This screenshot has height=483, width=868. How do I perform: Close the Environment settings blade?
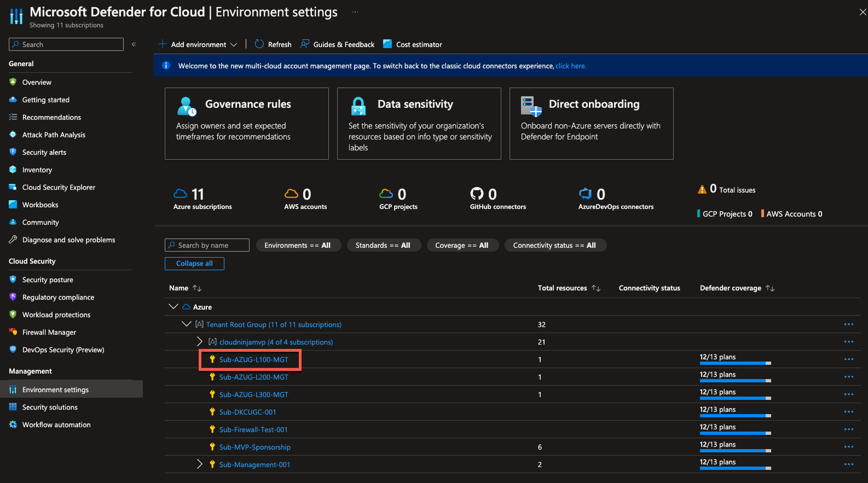point(863,12)
